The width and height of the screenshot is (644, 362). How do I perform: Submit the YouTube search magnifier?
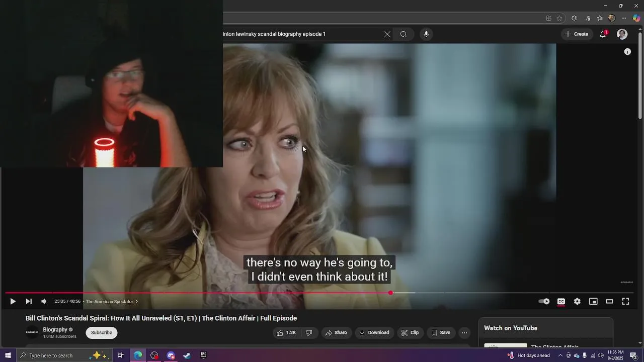404,34
